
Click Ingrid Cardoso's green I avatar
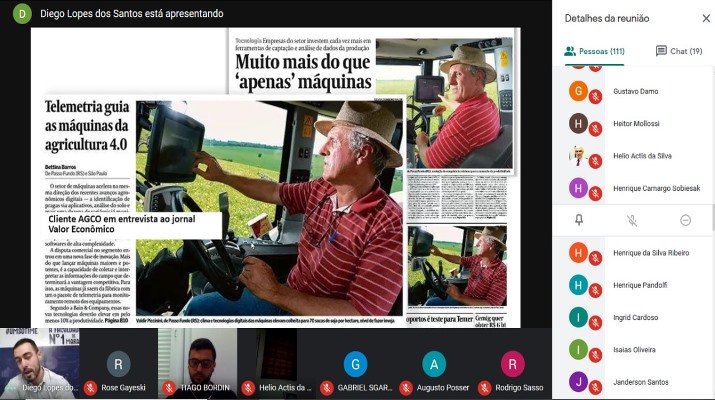pos(578,317)
